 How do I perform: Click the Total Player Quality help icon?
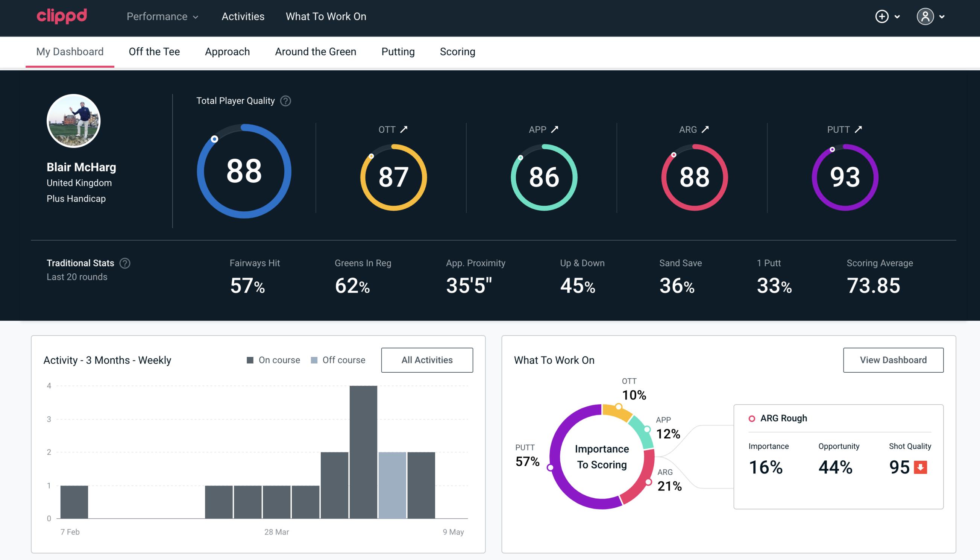(x=285, y=101)
